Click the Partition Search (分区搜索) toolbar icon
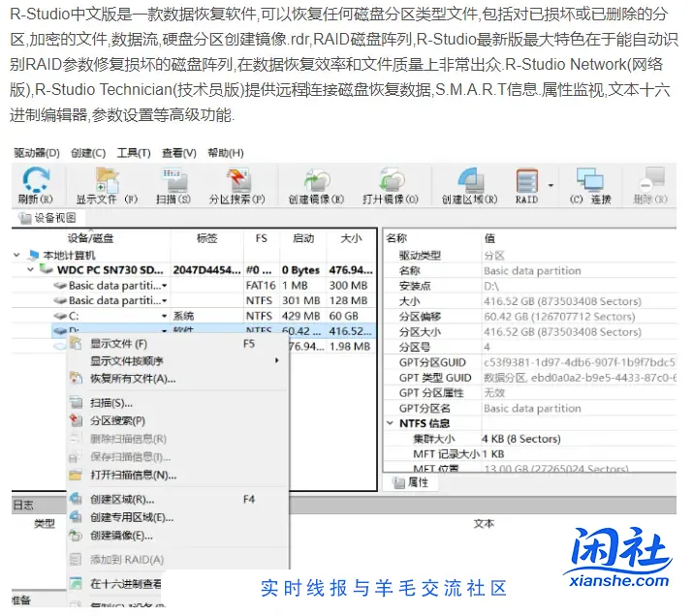The image size is (693, 616). pyautogui.click(x=236, y=181)
